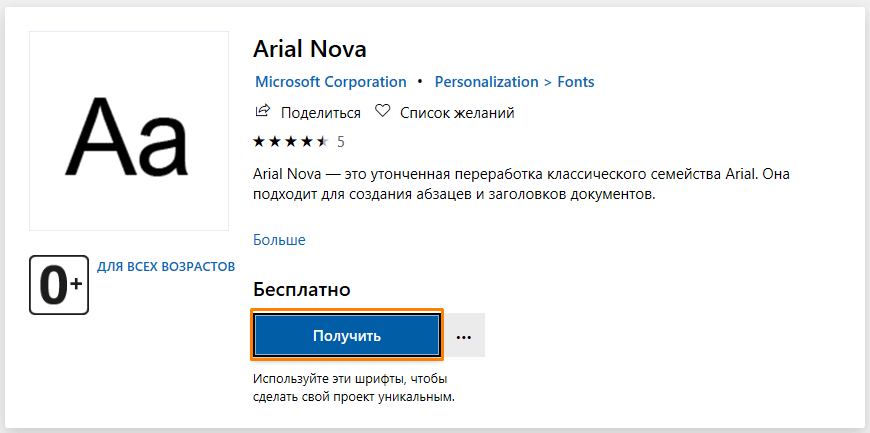
Task: Click the 0+ age rating badge
Action: pyautogui.click(x=59, y=285)
